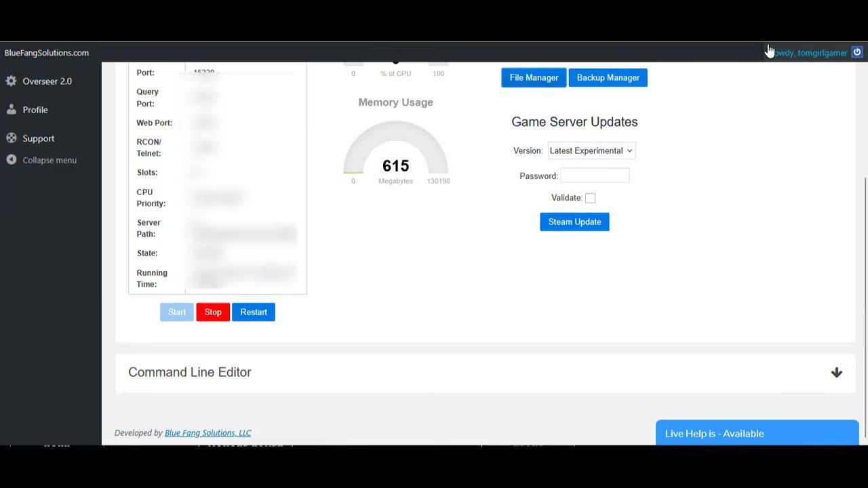Click the Game Server Updates heading
868x488 pixels.
[x=574, y=122]
